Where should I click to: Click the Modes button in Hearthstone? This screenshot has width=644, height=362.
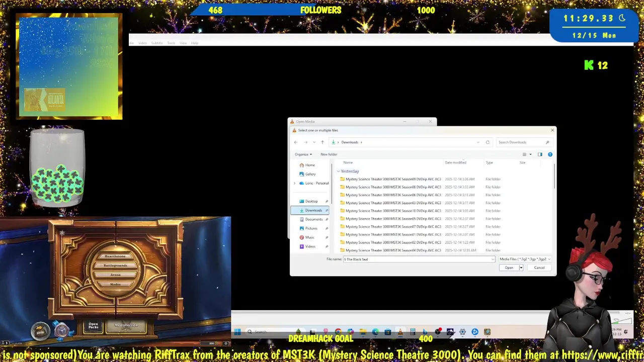point(115,285)
